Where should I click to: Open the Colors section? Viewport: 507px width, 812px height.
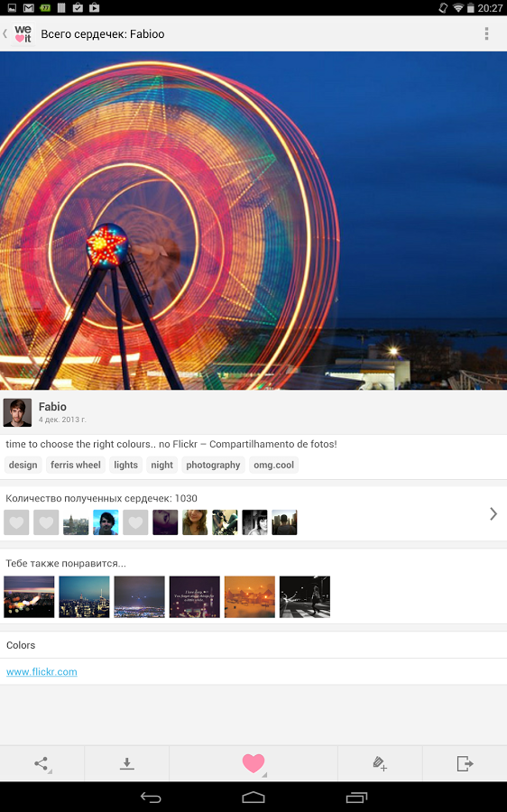253,645
